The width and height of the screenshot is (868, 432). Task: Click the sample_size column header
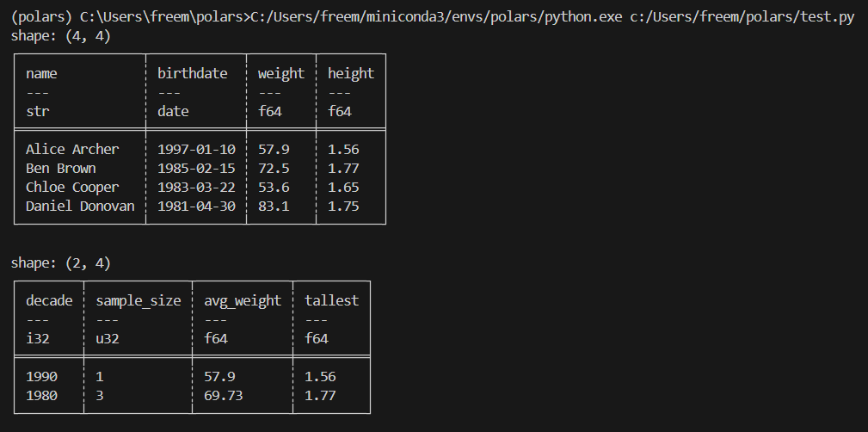[139, 300]
